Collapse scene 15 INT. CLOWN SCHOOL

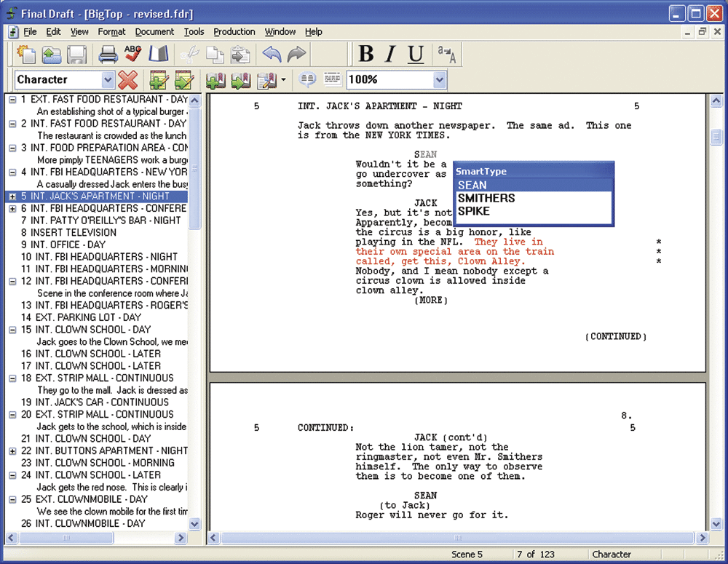[x=12, y=330]
